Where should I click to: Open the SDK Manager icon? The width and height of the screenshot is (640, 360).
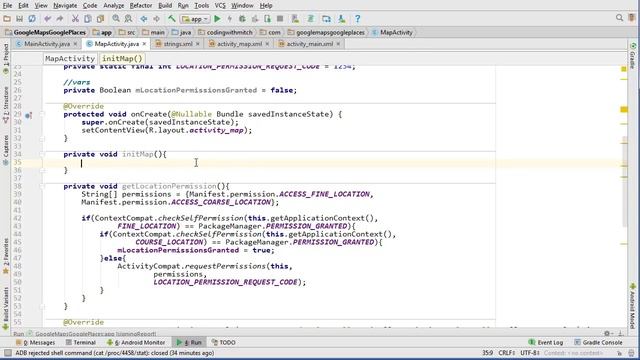click(342, 19)
